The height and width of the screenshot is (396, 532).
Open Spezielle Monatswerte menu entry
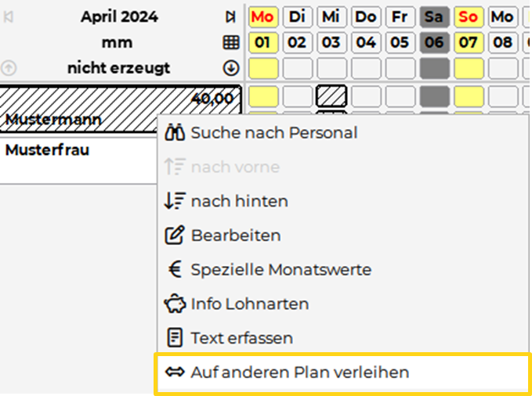280,270
